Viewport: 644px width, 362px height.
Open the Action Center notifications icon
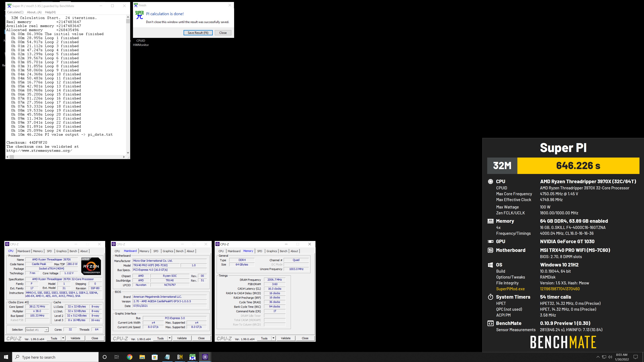coord(636,357)
